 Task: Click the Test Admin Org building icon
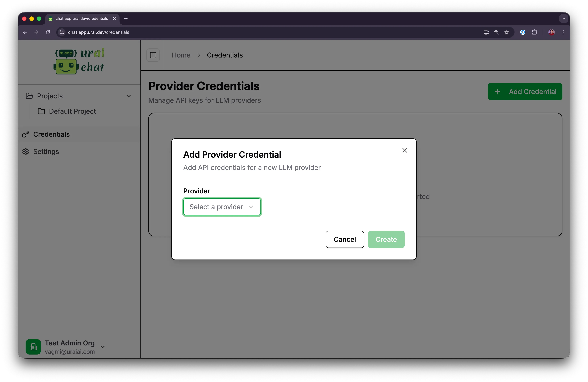point(33,347)
